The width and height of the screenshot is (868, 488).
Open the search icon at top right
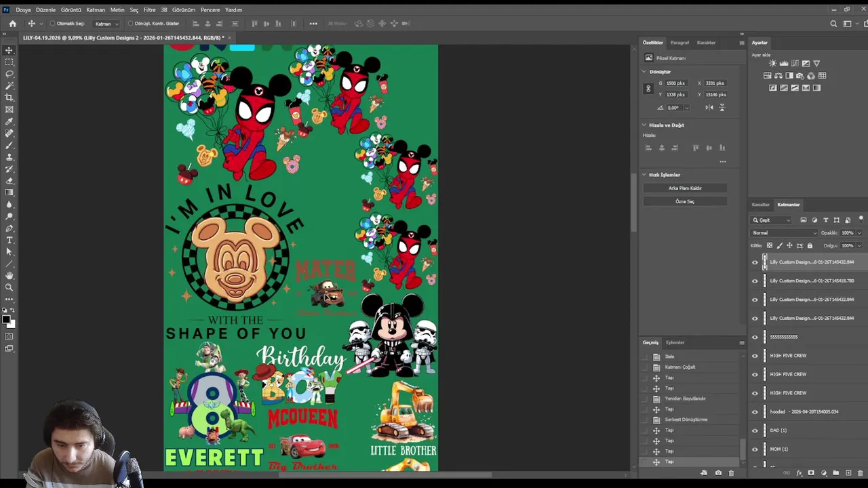(x=834, y=24)
